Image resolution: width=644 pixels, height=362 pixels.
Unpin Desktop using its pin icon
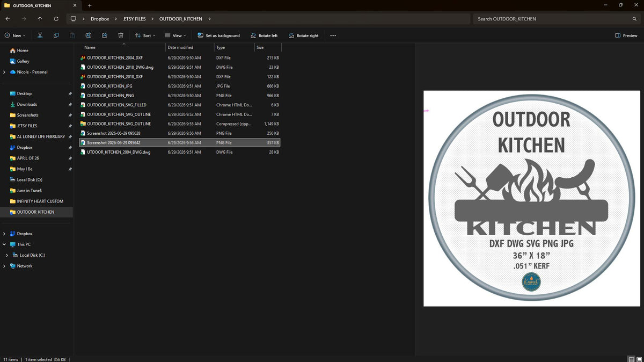(x=70, y=93)
